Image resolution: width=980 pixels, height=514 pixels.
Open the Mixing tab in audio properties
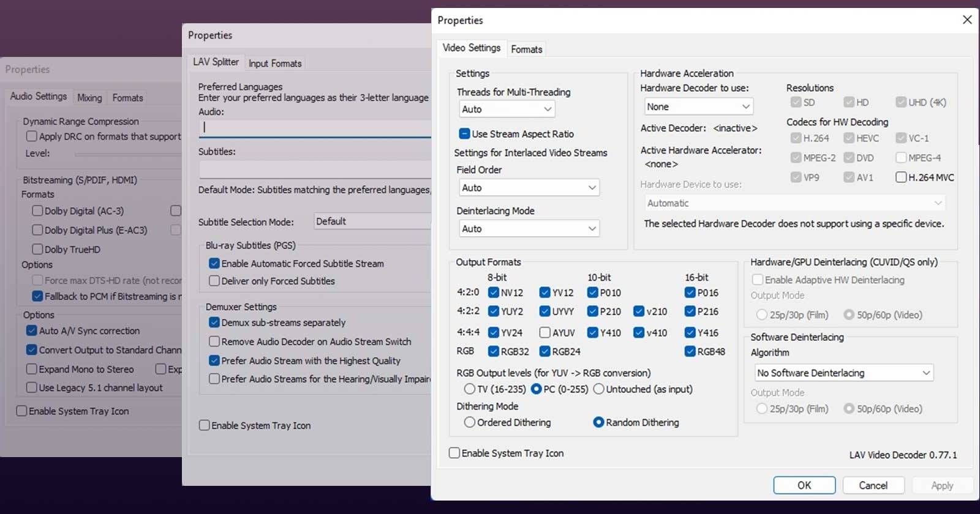(x=89, y=97)
